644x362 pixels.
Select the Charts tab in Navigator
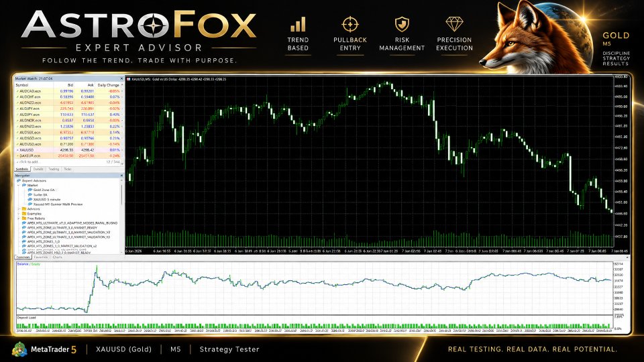click(x=58, y=257)
